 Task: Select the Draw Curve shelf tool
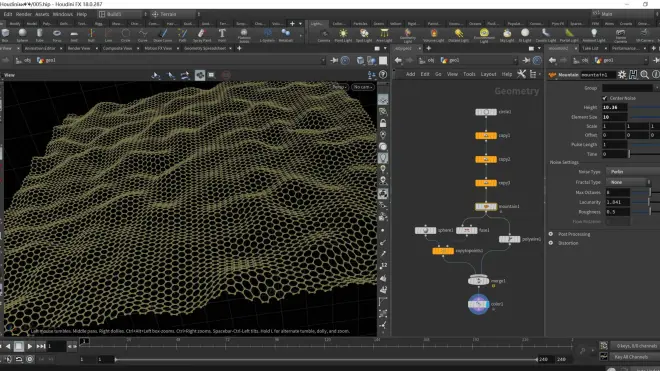tap(162, 35)
